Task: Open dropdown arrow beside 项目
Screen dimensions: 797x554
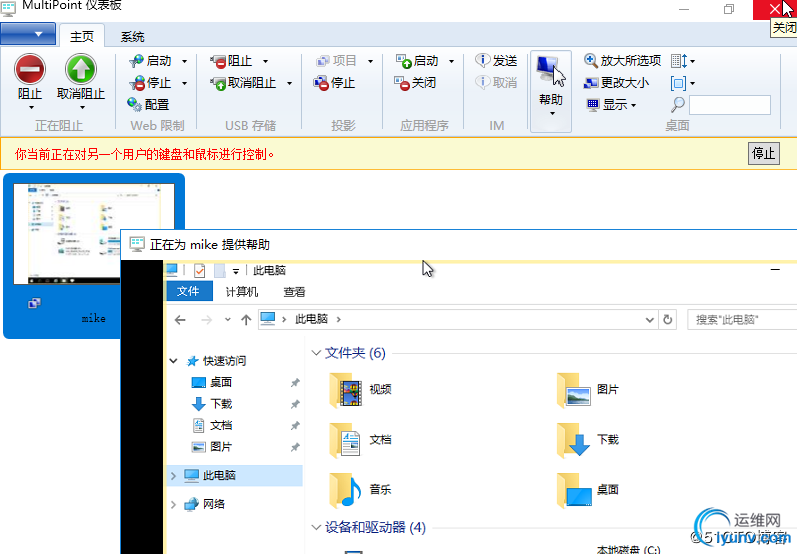Action: click(371, 61)
